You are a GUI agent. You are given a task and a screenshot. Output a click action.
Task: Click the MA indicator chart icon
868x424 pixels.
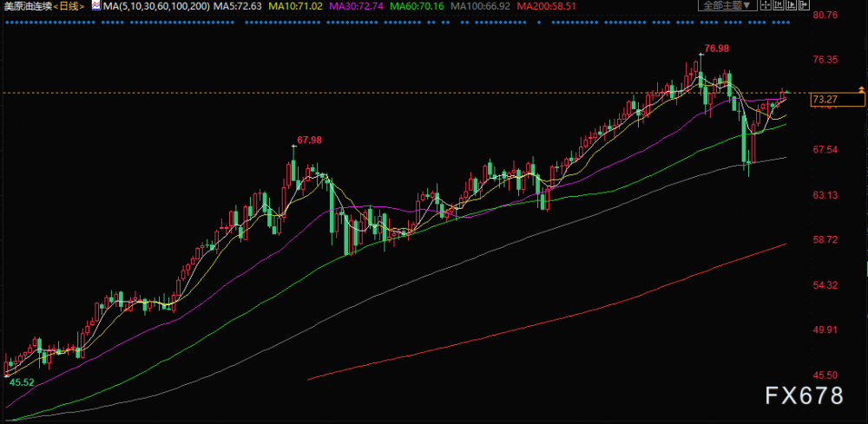96,6
